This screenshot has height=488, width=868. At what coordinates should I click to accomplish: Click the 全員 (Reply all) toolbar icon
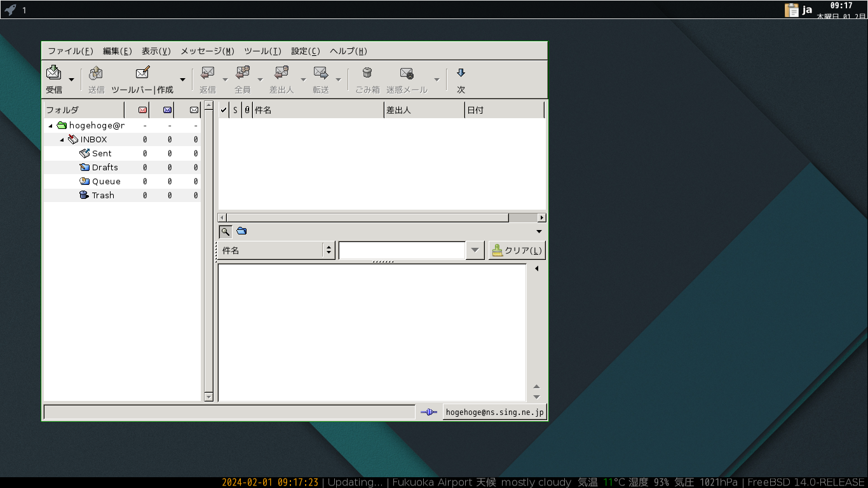tap(243, 73)
